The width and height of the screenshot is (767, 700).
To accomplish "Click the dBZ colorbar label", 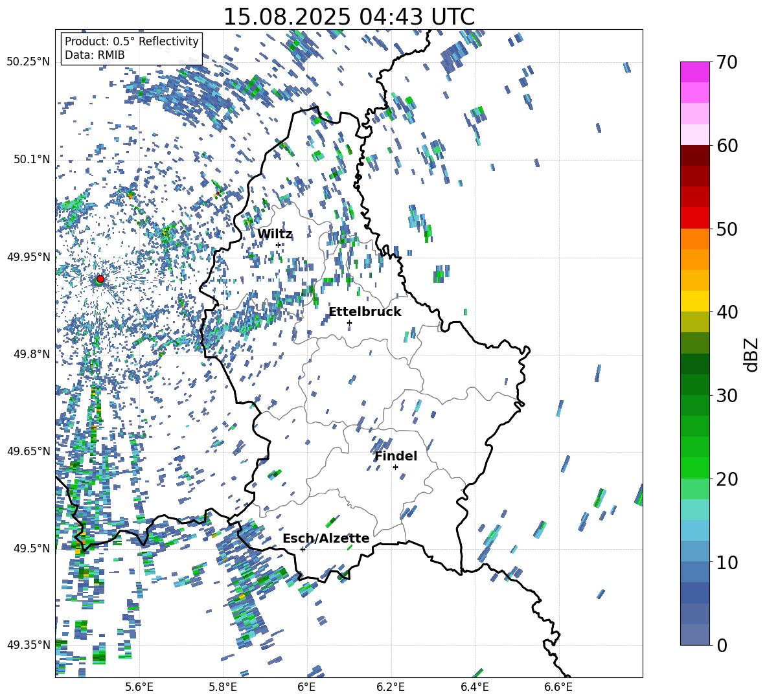I will tap(751, 354).
